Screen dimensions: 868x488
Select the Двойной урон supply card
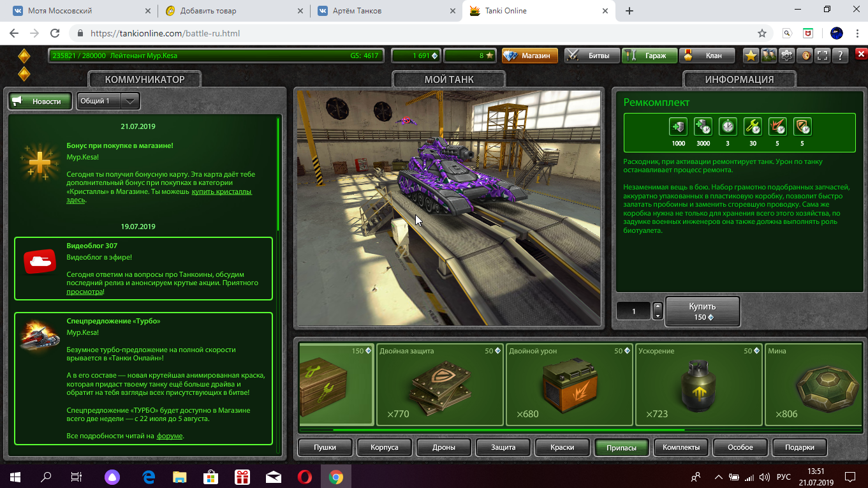click(570, 384)
